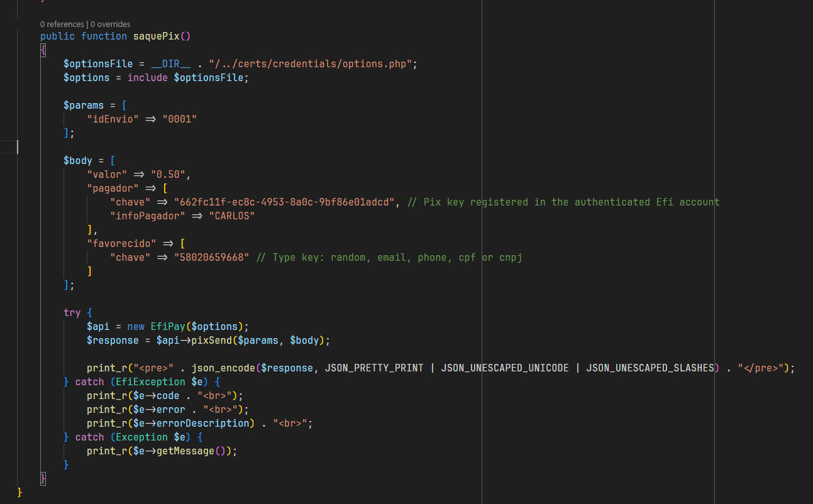Click the "58020659668" key value

212,258
